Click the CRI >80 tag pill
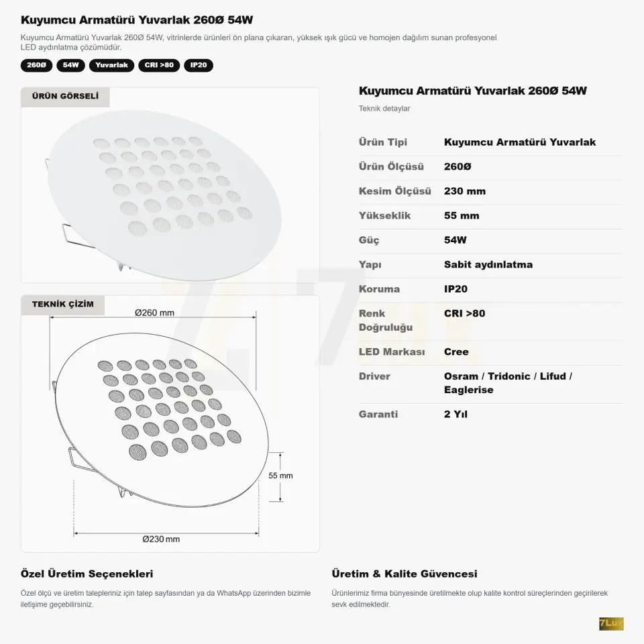This screenshot has height=644, width=644. pyautogui.click(x=159, y=65)
